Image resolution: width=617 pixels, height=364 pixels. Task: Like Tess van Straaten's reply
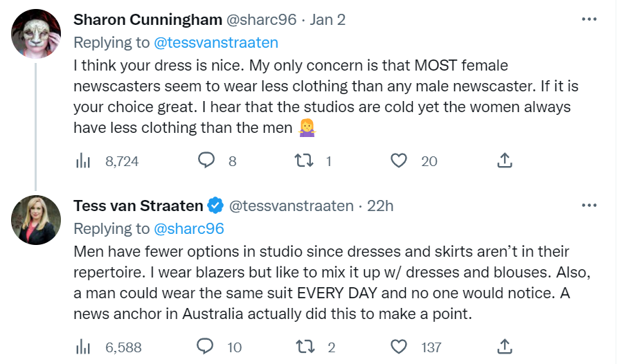pyautogui.click(x=399, y=347)
